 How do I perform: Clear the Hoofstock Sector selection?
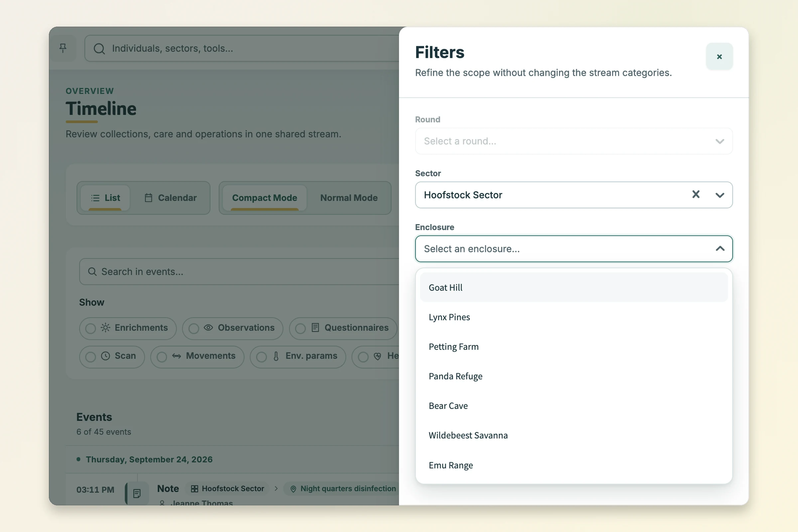[696, 195]
